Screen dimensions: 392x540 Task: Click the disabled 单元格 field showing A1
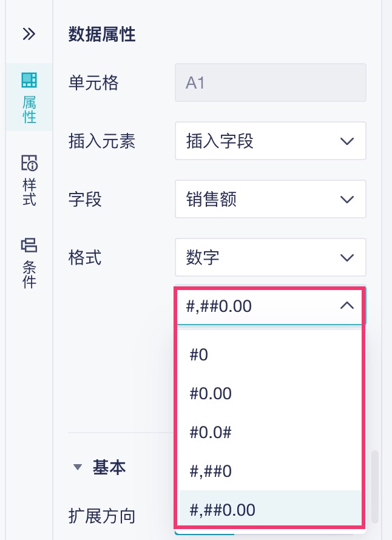(x=270, y=83)
